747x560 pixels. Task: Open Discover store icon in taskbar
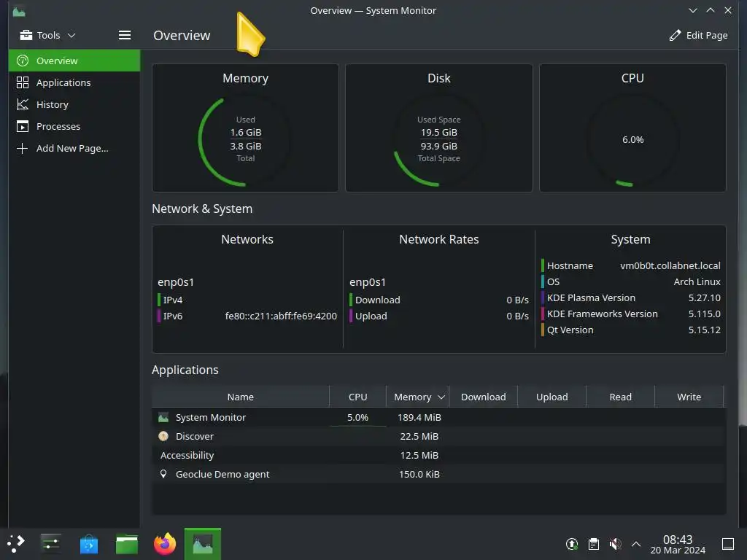[x=88, y=544]
